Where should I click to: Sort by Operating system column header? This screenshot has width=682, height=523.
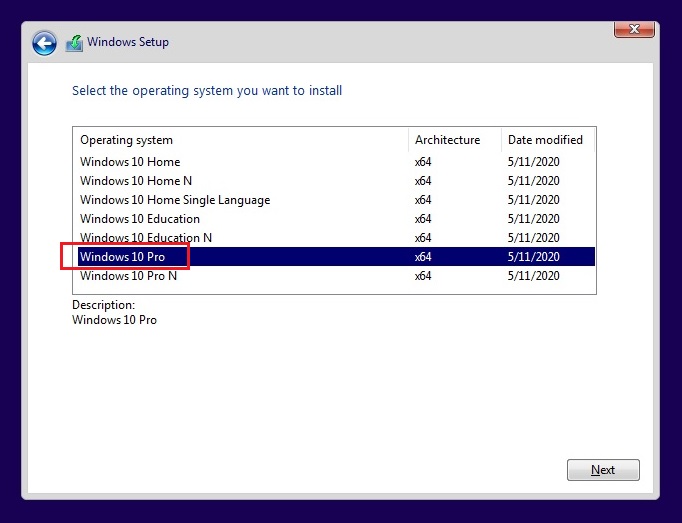point(241,140)
